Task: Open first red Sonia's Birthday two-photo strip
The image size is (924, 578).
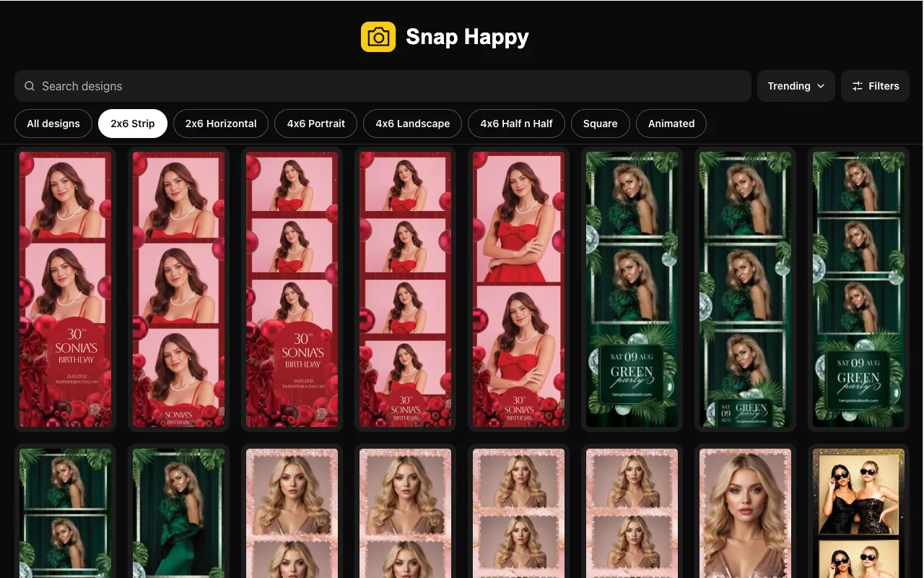Action: click(66, 289)
